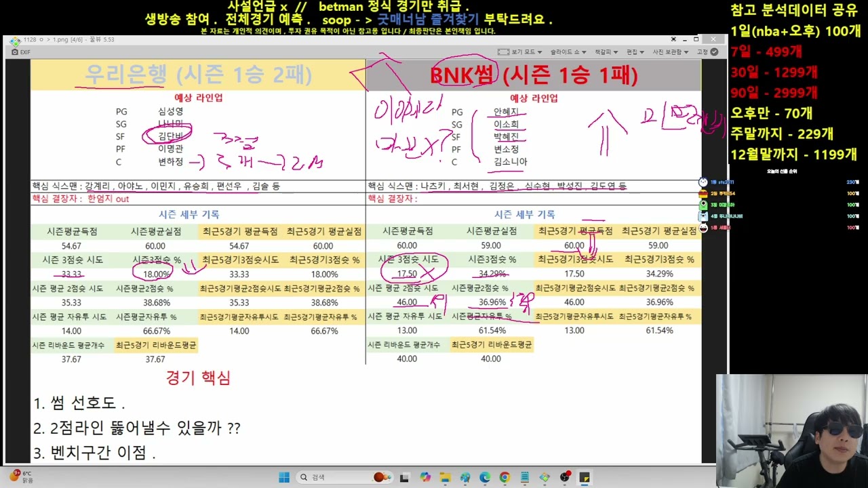Click 37.67 season rebound average
The height and width of the screenshot is (488, 868).
pos(71,360)
